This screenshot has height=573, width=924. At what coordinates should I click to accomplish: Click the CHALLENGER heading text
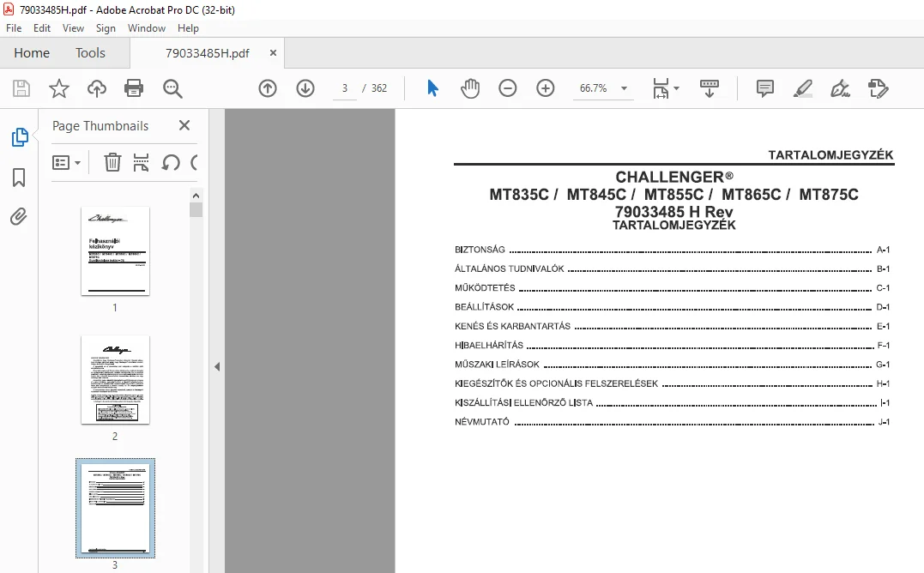pos(673,177)
